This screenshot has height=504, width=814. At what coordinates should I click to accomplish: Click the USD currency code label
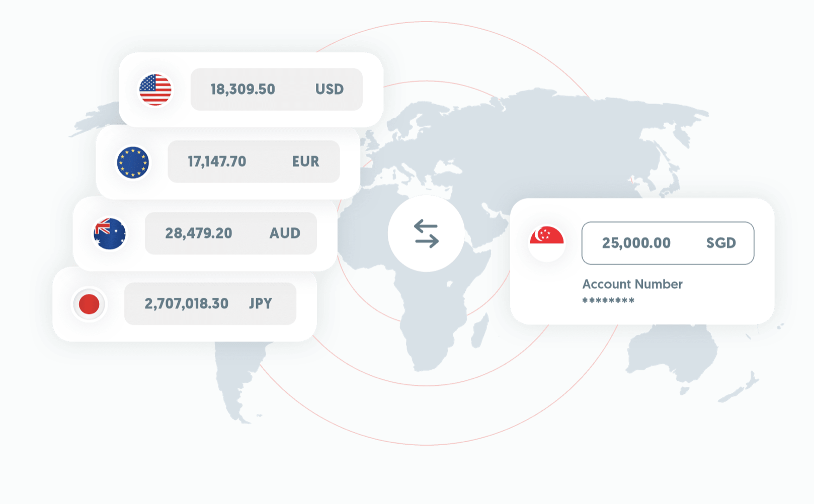point(330,90)
